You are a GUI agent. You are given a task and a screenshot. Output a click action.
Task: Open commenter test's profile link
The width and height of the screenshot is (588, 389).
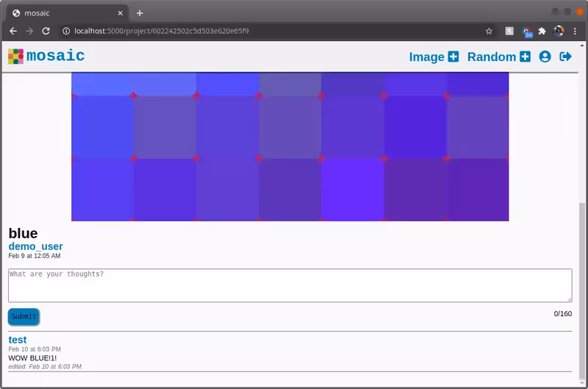(x=18, y=340)
